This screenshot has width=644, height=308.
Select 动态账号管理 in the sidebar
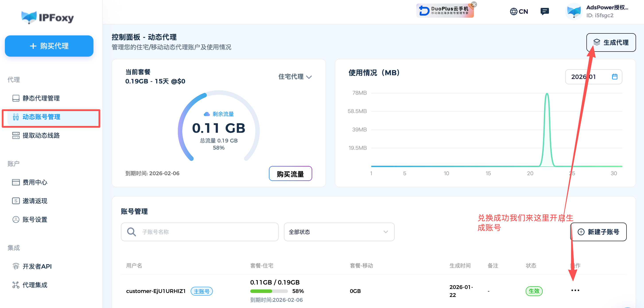coord(41,117)
